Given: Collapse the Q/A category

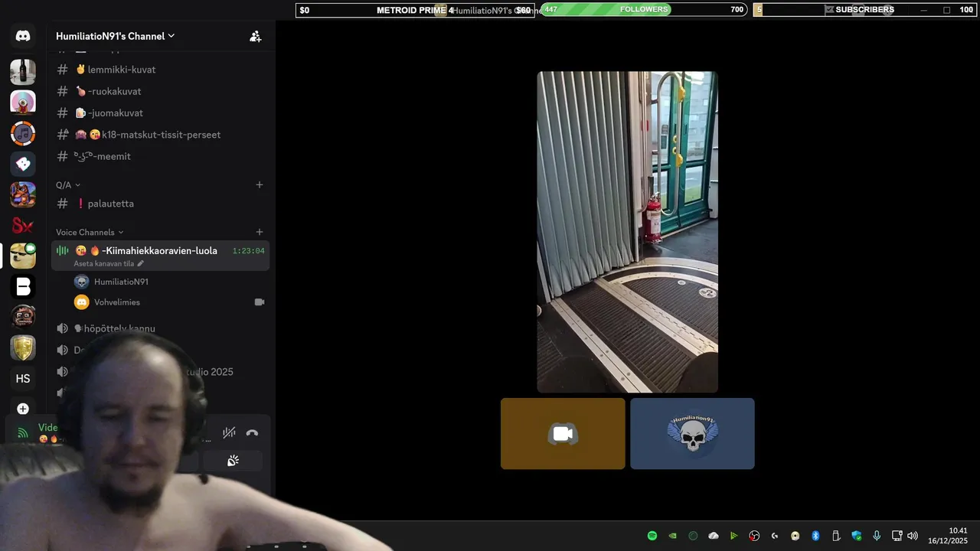Looking at the screenshot, I should tap(68, 185).
